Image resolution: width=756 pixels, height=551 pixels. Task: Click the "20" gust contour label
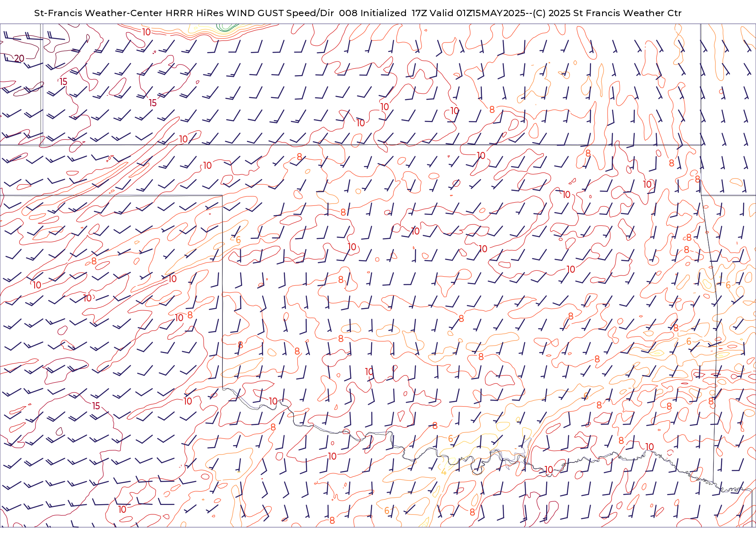(19, 59)
